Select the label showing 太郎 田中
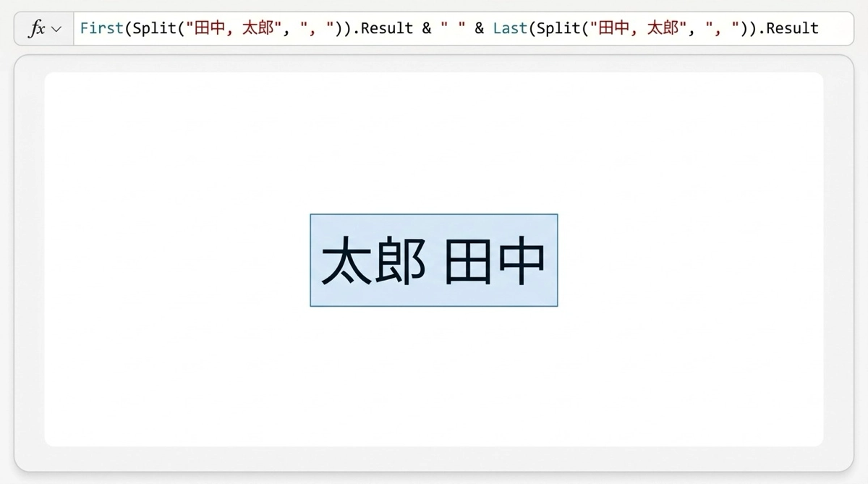The height and width of the screenshot is (484, 868). coord(434,260)
